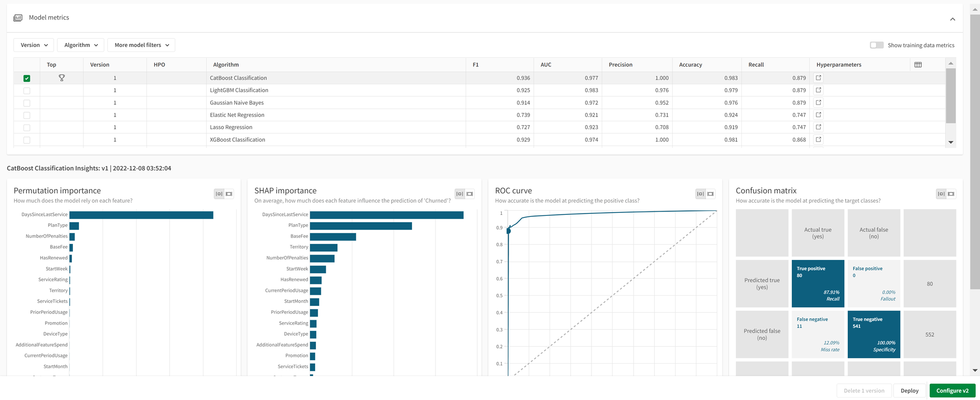The image size is (980, 400).
Task: Expand ROC curve chart right icon
Action: tap(710, 194)
